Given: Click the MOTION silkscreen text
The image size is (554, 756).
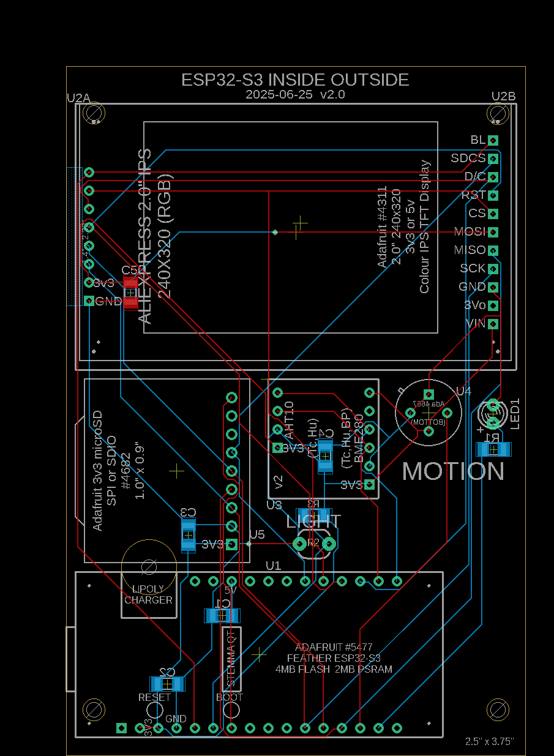Looking at the screenshot, I should [453, 471].
